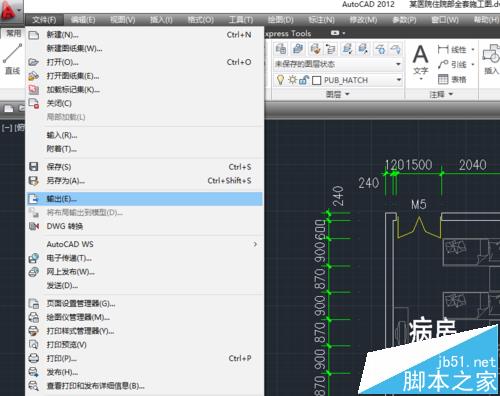Choose 加载标记集(K)... menu entry

click(x=144, y=90)
